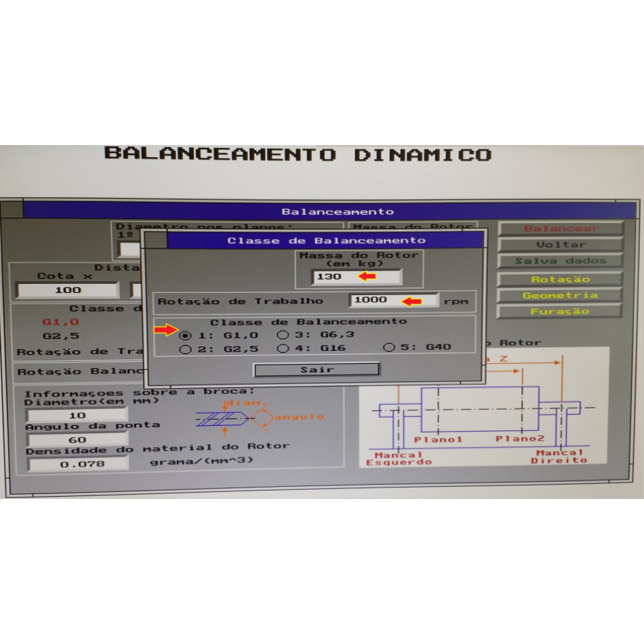Pick the 4: G16 radio option
The height and width of the screenshot is (644, 644).
(282, 348)
